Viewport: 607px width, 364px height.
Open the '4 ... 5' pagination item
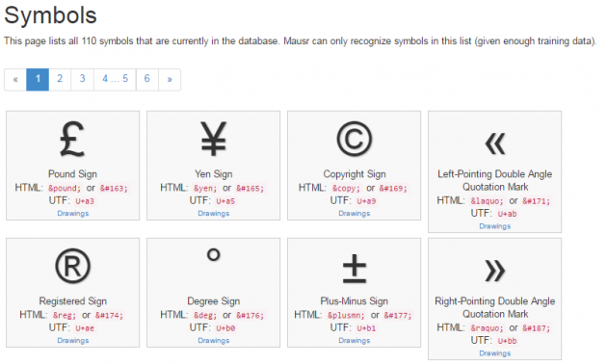click(x=115, y=79)
